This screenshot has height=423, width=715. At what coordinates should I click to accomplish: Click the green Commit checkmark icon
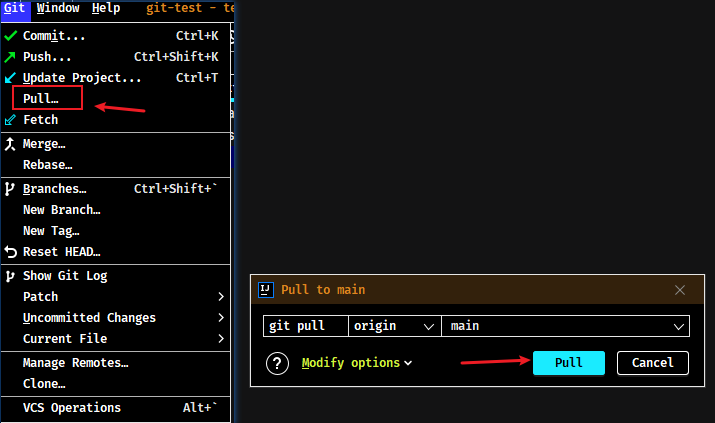pos(10,36)
